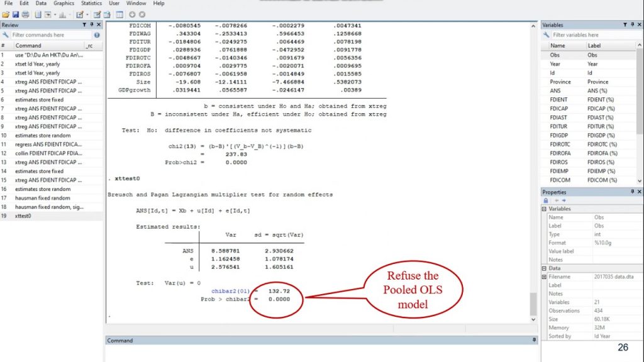The image size is (644, 362).
Task: Pin the Review window with its pin icon
Action: tap(91, 25)
